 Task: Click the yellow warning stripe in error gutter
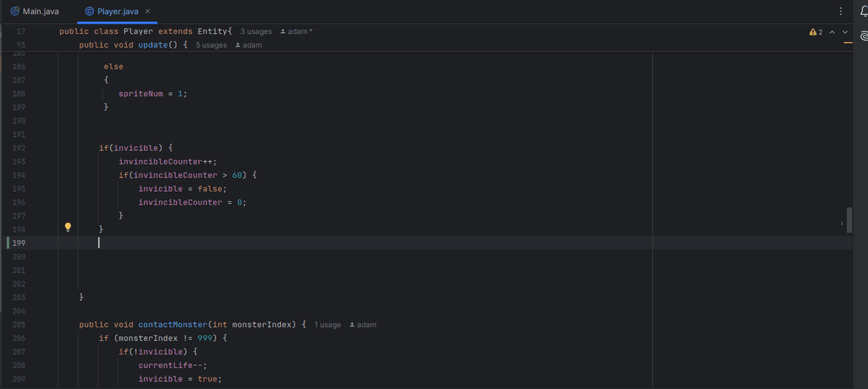(x=848, y=43)
